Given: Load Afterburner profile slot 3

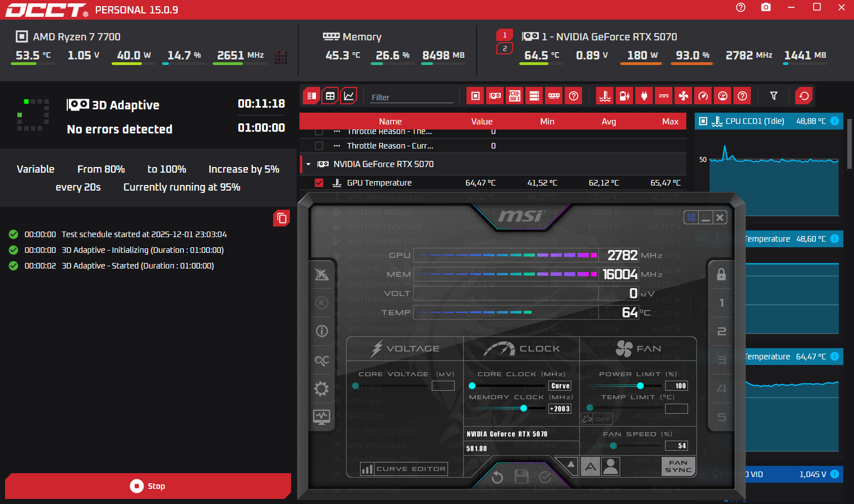Looking at the screenshot, I should [722, 360].
